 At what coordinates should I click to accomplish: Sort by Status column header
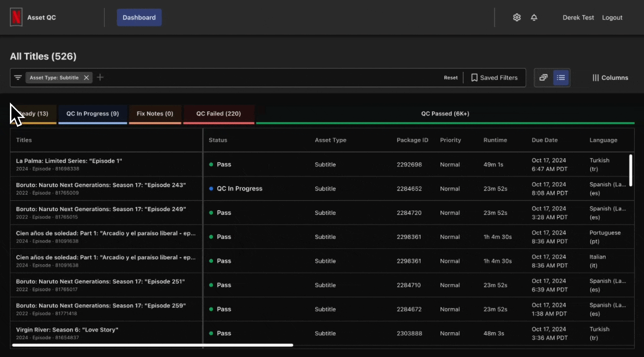pyautogui.click(x=218, y=140)
